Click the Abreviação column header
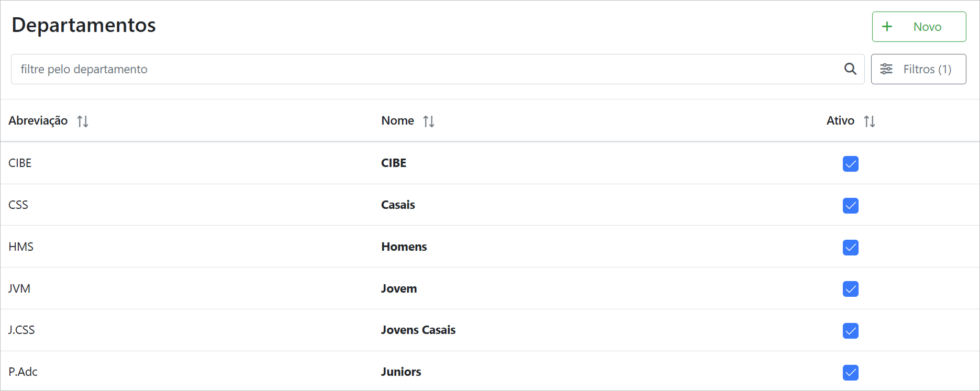Image resolution: width=980 pixels, height=391 pixels. 38,121
